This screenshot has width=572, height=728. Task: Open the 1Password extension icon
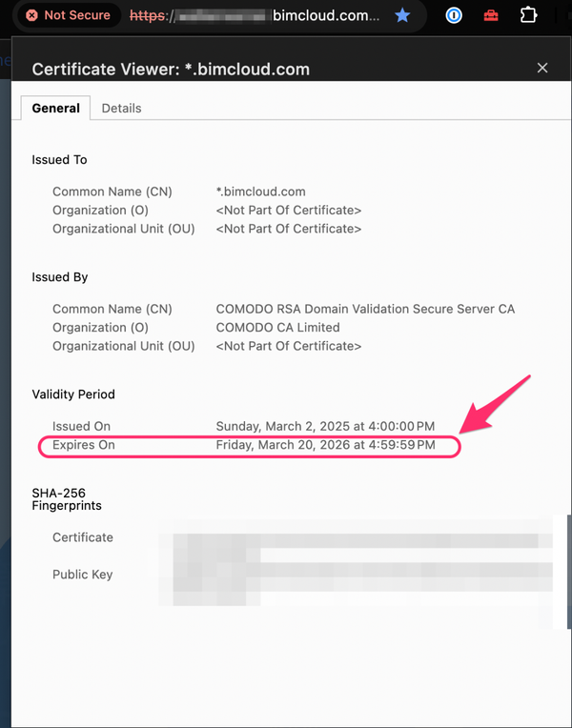(454, 15)
